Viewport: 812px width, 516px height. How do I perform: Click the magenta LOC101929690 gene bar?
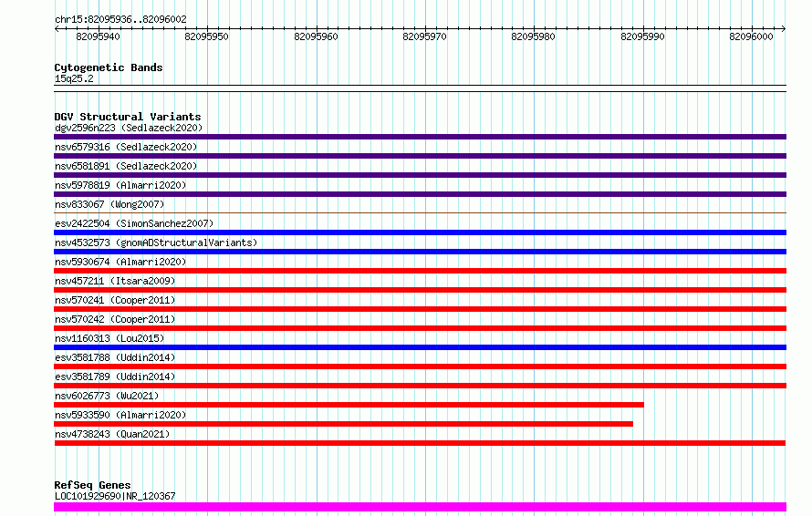tap(420, 507)
